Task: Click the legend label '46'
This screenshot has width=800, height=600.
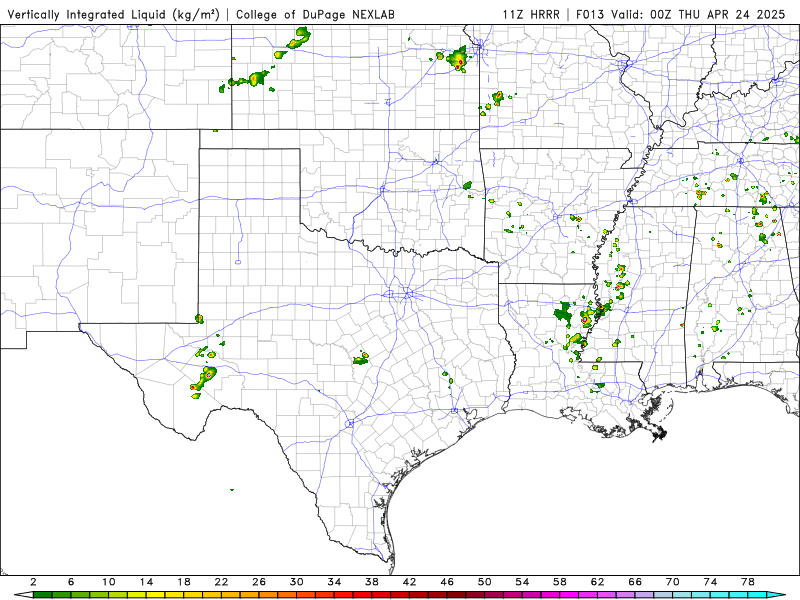Action: click(447, 582)
